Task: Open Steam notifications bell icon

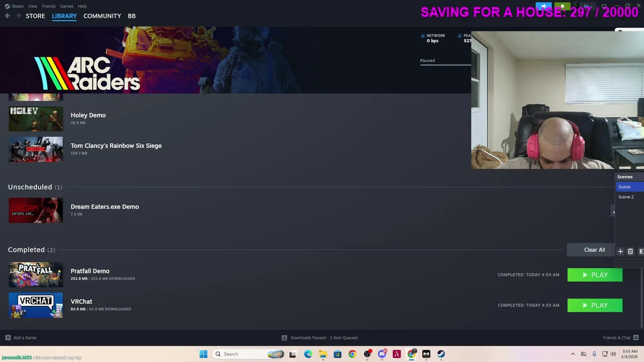Action: click(562, 6)
